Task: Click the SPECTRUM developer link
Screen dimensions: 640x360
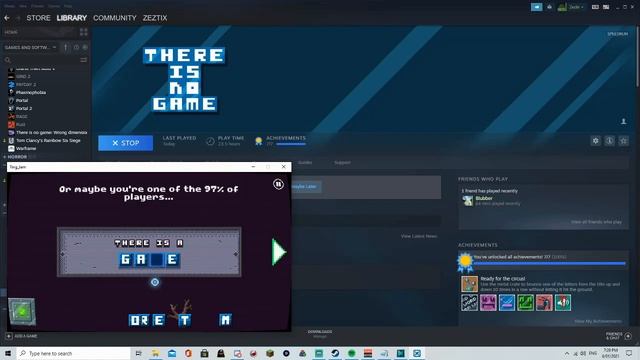Action: click(618, 34)
